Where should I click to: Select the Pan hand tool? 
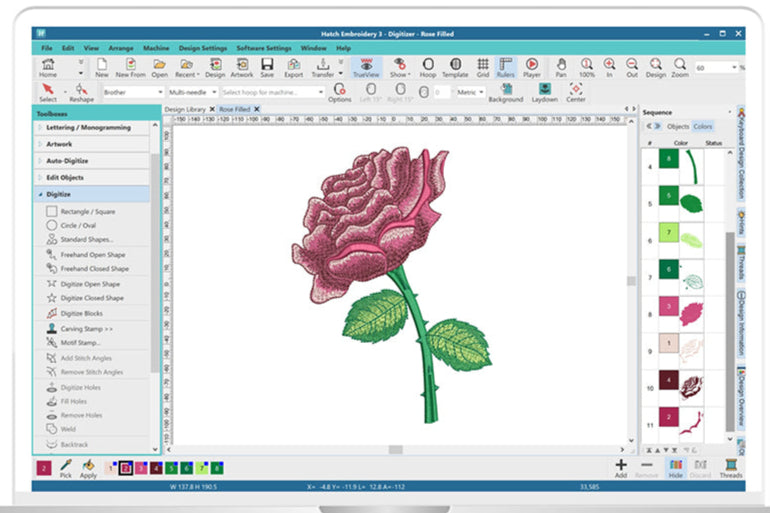(562, 67)
